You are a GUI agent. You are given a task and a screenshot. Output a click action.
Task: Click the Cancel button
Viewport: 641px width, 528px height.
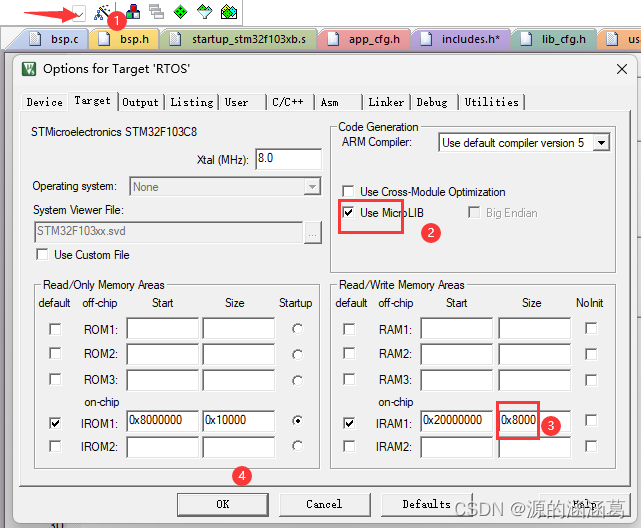click(325, 504)
